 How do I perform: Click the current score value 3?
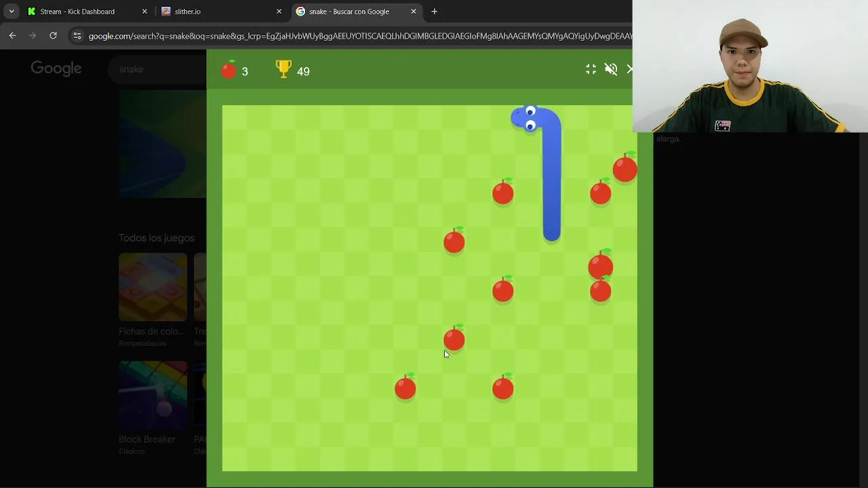[245, 71]
